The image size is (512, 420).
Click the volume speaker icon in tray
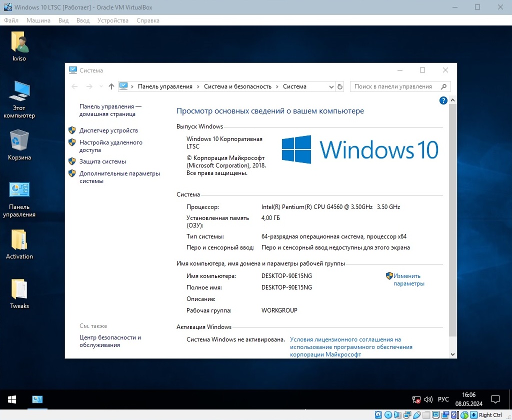pos(428,400)
